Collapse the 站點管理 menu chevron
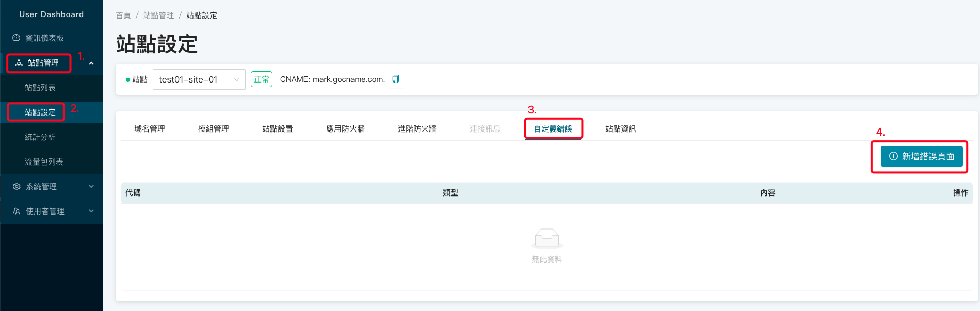Viewport: 980px width, 311px height. (x=91, y=63)
